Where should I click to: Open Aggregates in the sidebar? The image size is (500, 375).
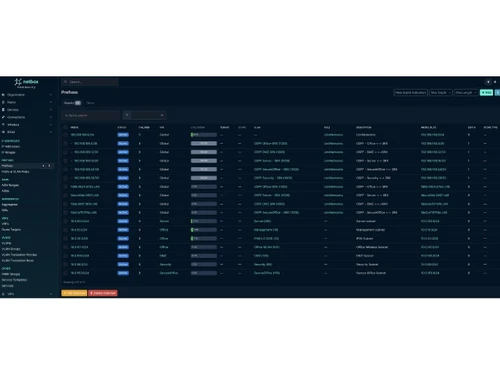[10, 204]
